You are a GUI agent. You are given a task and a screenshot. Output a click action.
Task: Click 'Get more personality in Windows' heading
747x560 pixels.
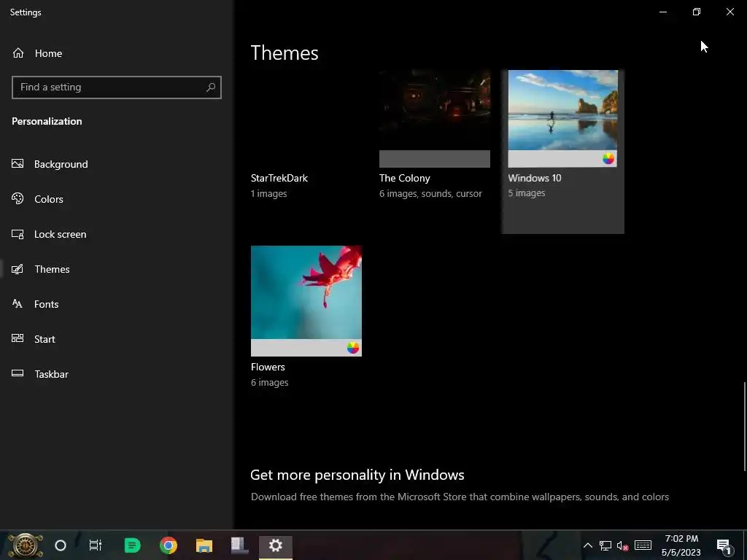point(357,475)
